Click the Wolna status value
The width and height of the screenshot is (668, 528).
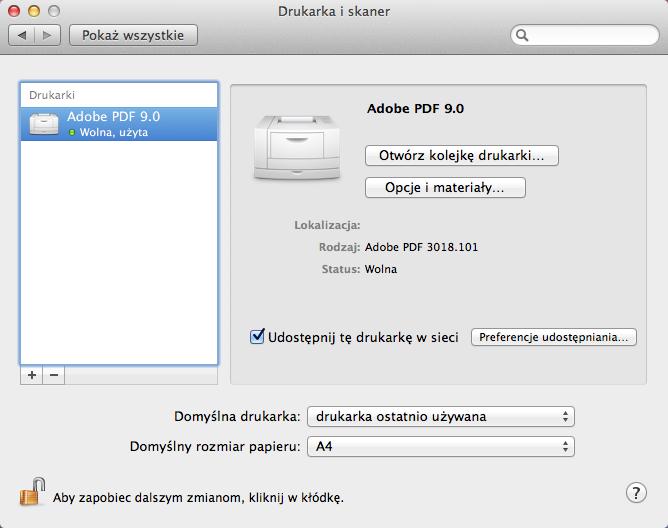(381, 269)
